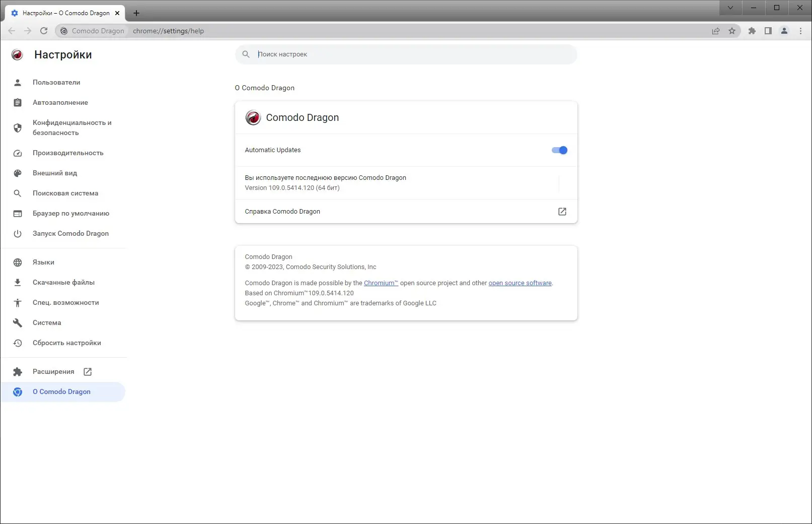The height and width of the screenshot is (524, 812).
Task: Click the person icon next to Пользователи
Action: coord(18,82)
